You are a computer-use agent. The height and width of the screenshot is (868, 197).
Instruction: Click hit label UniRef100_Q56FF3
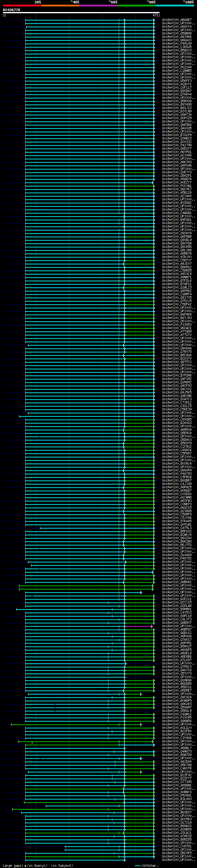point(177,81)
